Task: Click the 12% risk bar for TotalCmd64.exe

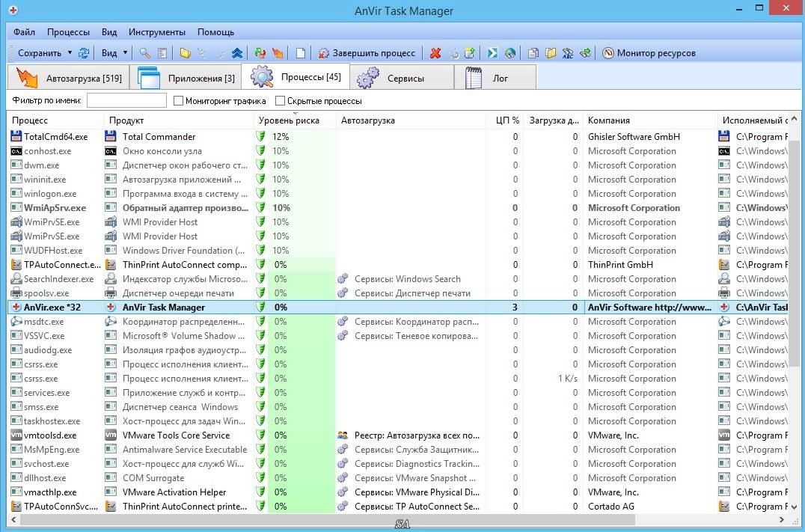Action: [302, 137]
